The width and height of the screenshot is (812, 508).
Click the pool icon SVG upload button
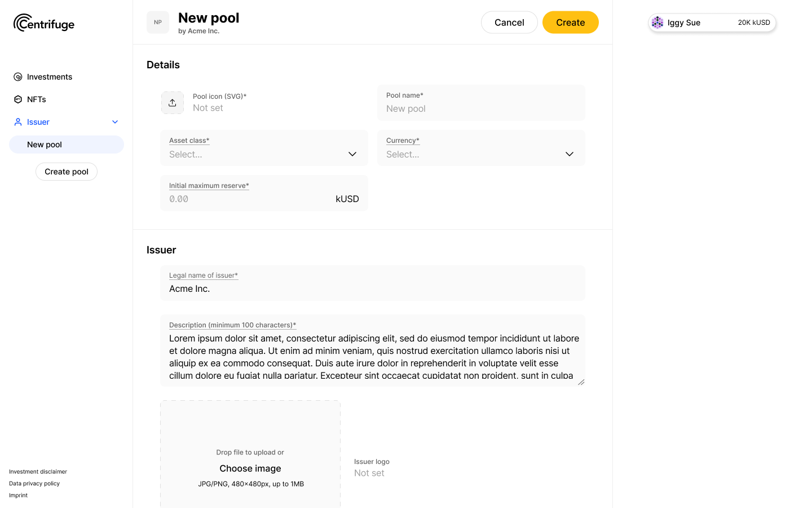(x=173, y=103)
